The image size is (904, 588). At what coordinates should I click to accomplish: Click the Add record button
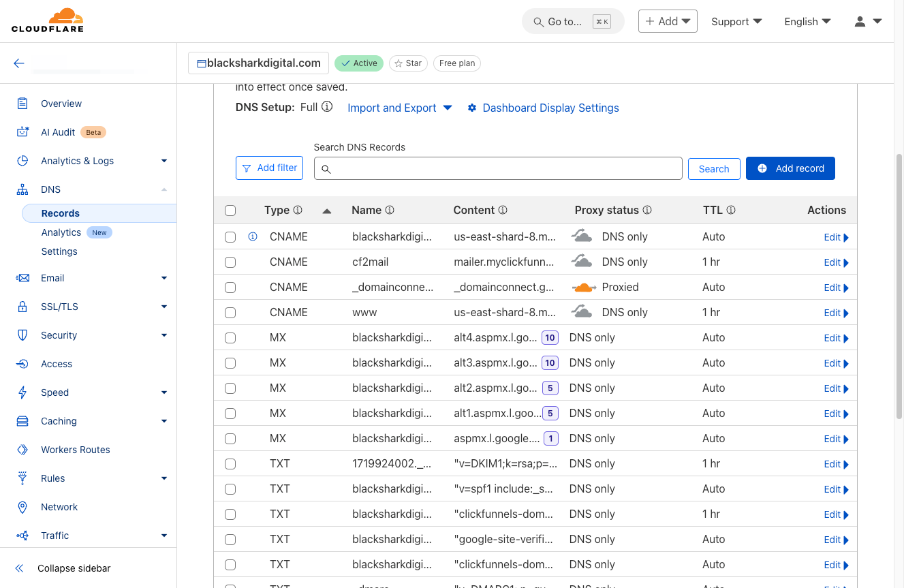(x=790, y=168)
